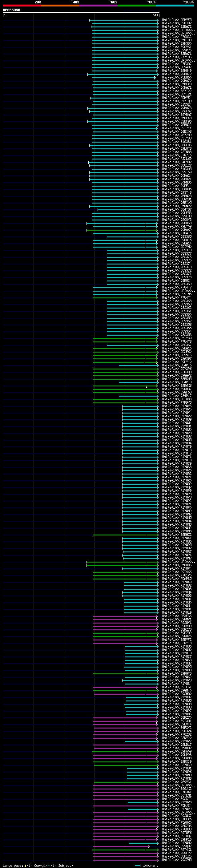
Task: Open hit UniRef100_B9H380
Action: pyautogui.click(x=176, y=43)
